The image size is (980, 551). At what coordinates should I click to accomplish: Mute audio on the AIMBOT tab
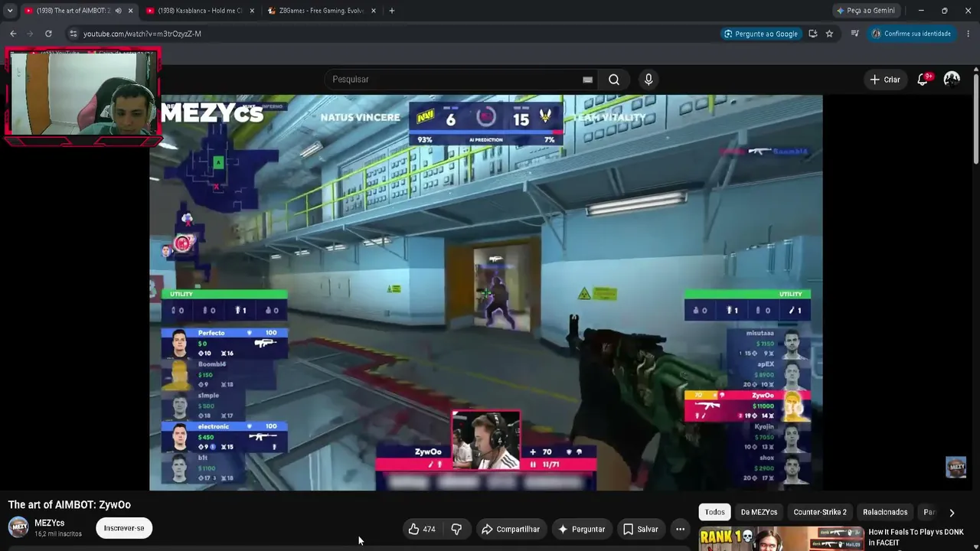(x=118, y=11)
